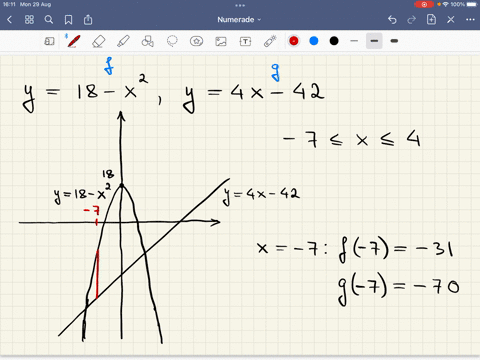Tap the status bar clock showing 16:11
This screenshot has width=480, height=360.
[x=9, y=4]
